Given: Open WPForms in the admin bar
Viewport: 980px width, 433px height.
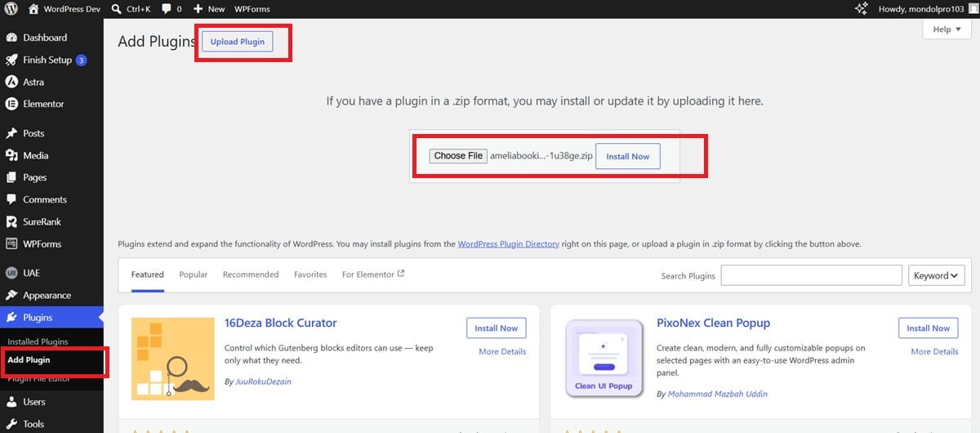Looking at the screenshot, I should (253, 9).
